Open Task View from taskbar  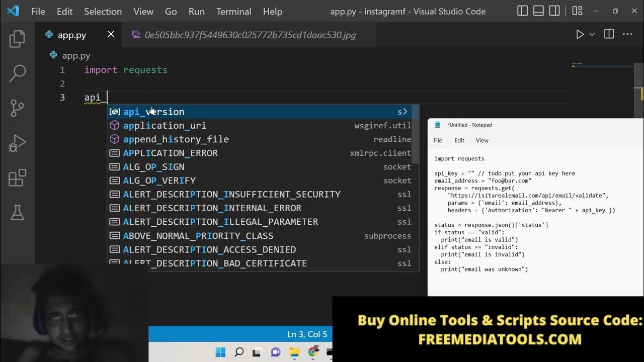(257, 352)
